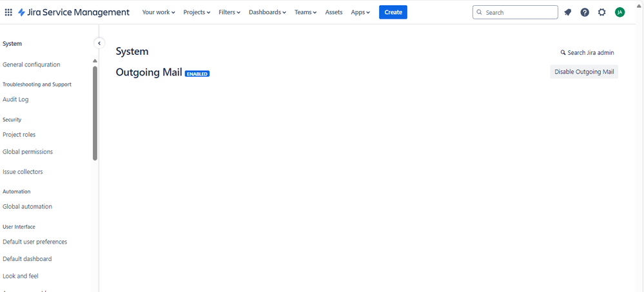Click the Outgoing Mail heading
Viewport: 644px width, 292px height.
coord(149,72)
